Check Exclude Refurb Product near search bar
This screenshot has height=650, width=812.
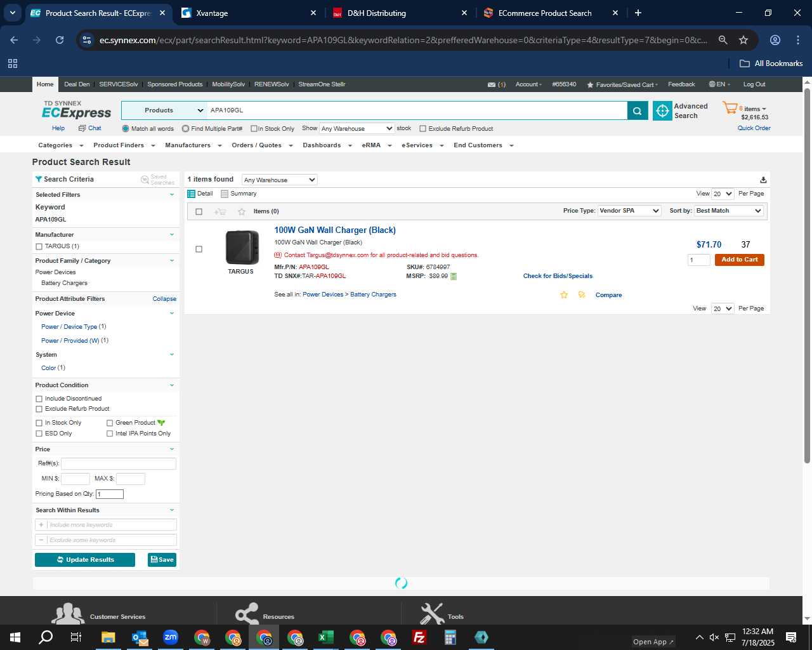coord(423,129)
